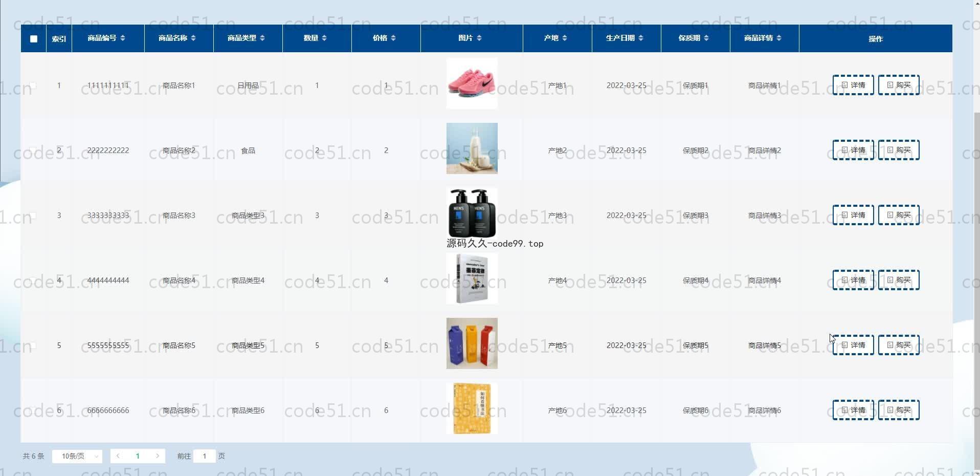Toggle the select-all checkbox in header
This screenshot has width=980, height=476.
tap(34, 39)
